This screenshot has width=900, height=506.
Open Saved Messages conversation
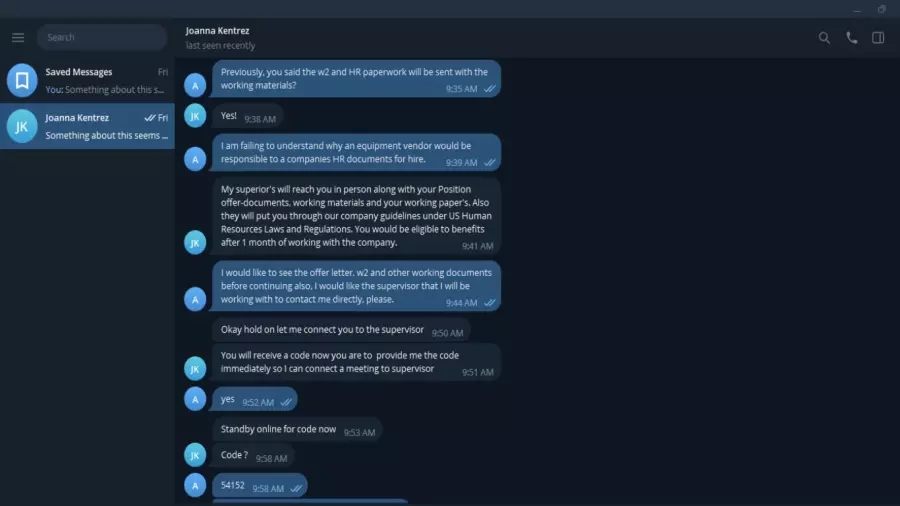point(87,80)
